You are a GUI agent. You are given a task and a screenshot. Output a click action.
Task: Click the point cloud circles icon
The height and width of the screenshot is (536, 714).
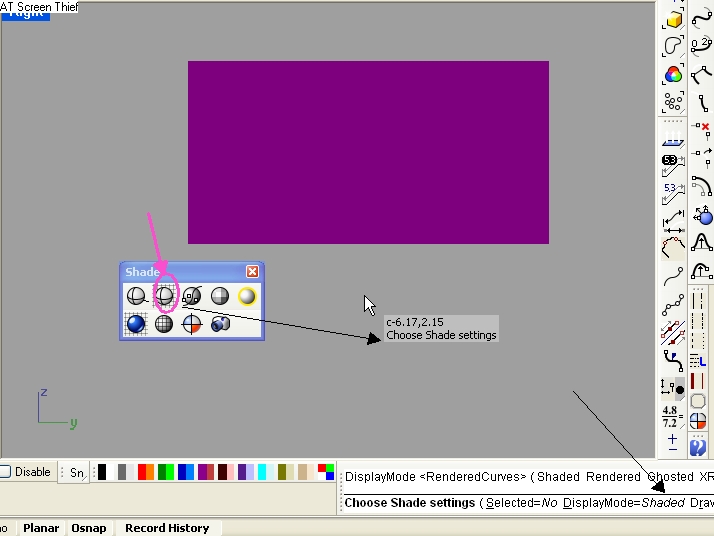pos(673,102)
